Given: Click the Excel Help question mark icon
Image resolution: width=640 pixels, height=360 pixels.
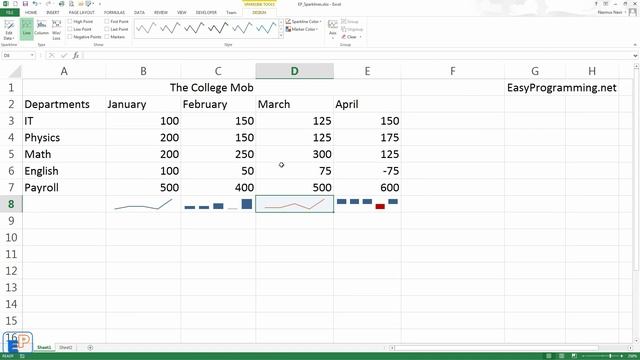Looking at the screenshot, I should [596, 4].
